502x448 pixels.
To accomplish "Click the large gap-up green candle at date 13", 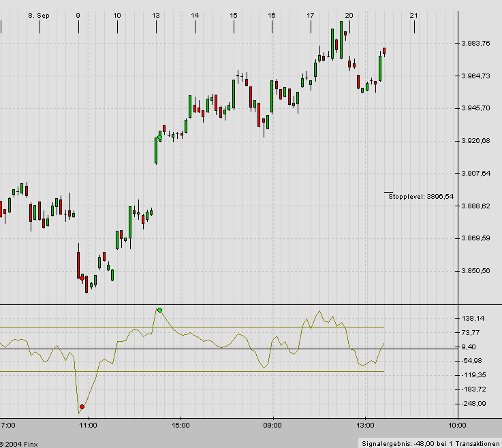I will tap(156, 150).
